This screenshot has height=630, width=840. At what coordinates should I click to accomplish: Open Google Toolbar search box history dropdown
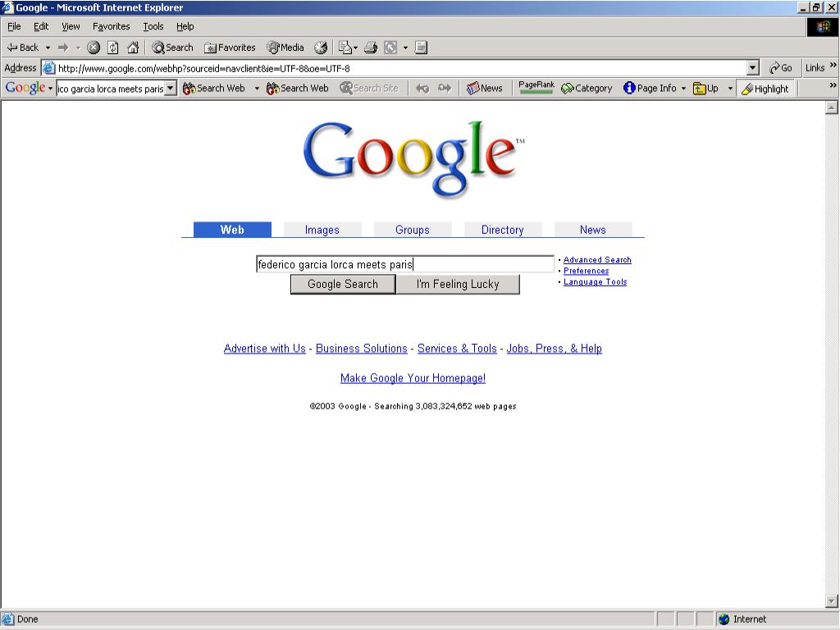point(171,89)
